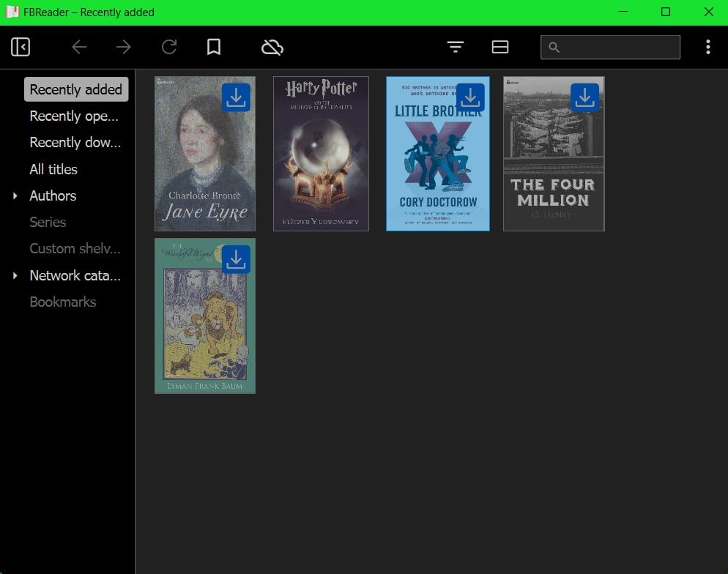The width and height of the screenshot is (728, 574).
Task: Collapse the sidebar panel
Action: (x=21, y=47)
